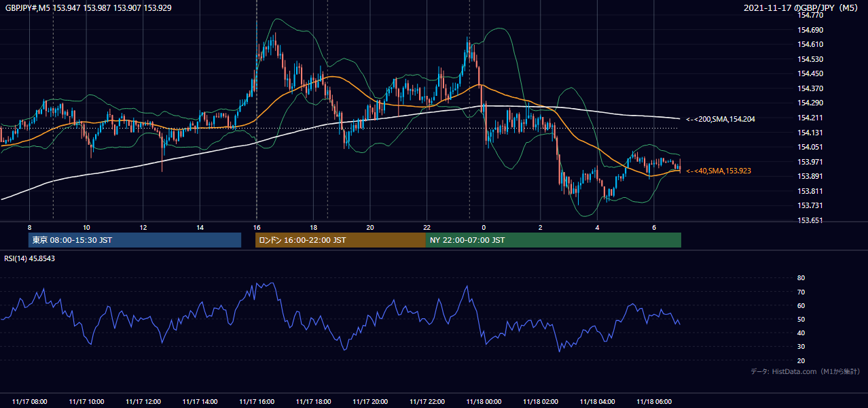Click price scale value 154.450
The height and width of the screenshot is (408, 868).
click(x=810, y=73)
